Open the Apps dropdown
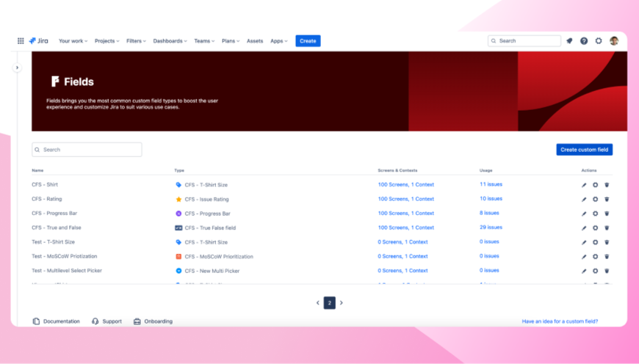639x364 pixels. tap(279, 40)
